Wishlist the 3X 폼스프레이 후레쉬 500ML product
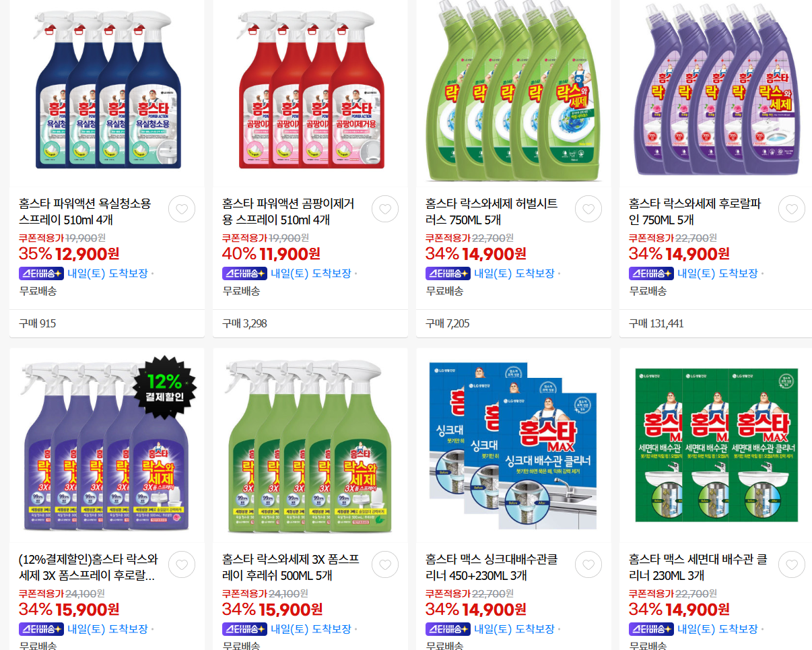 click(385, 564)
